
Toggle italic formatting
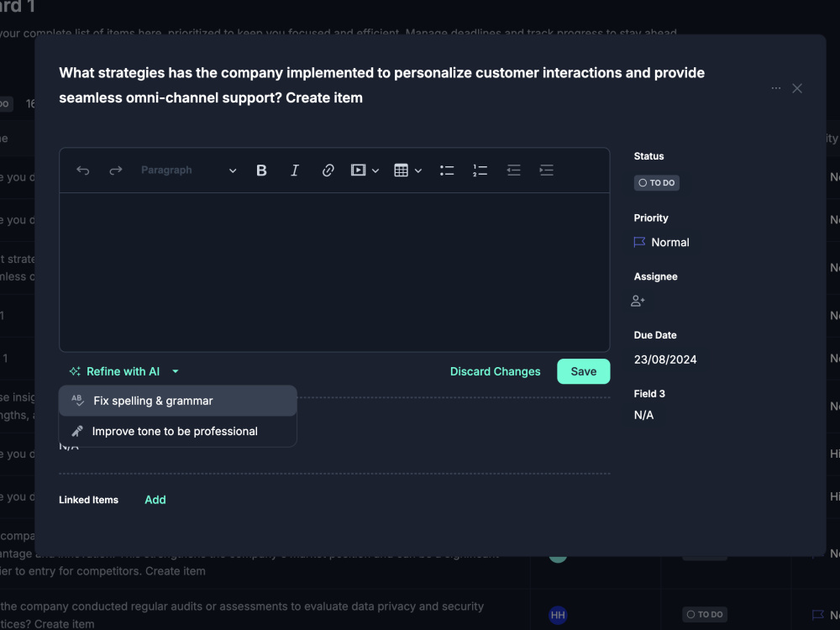(x=295, y=171)
